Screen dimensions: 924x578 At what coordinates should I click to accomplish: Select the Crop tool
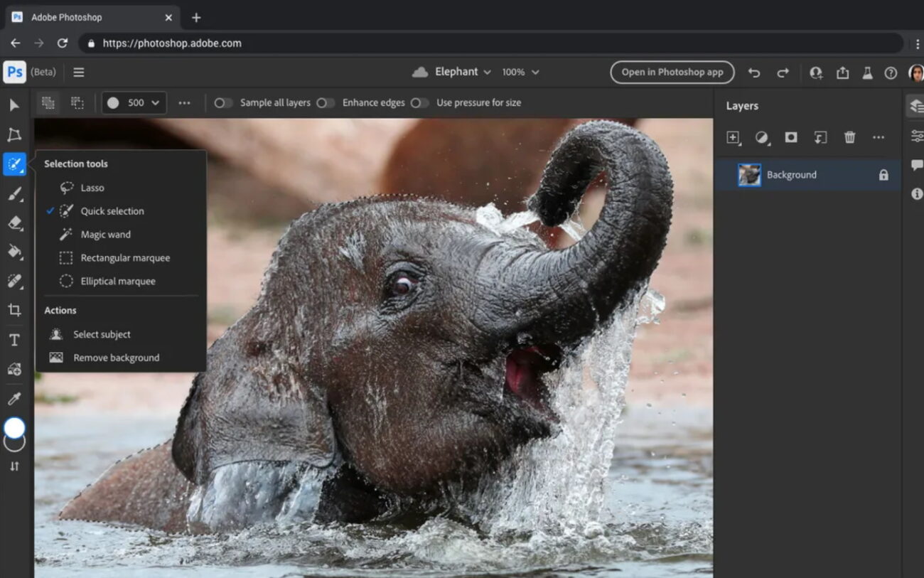pyautogui.click(x=14, y=310)
